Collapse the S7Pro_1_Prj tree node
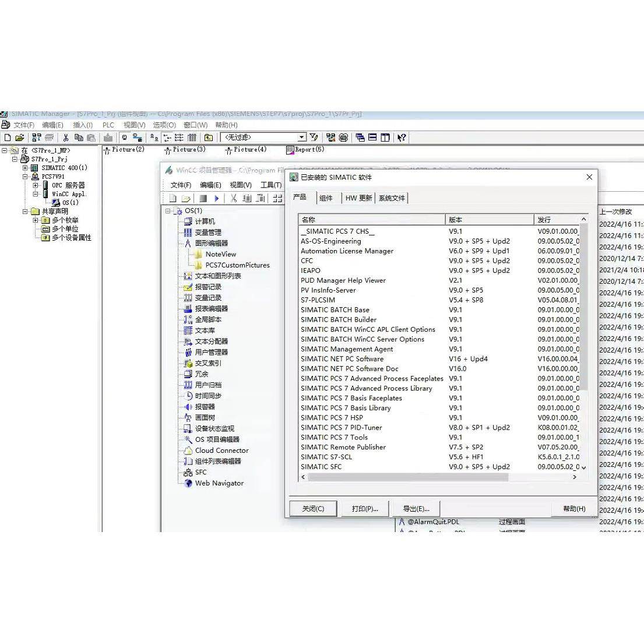The height and width of the screenshot is (644, 644). 15,159
